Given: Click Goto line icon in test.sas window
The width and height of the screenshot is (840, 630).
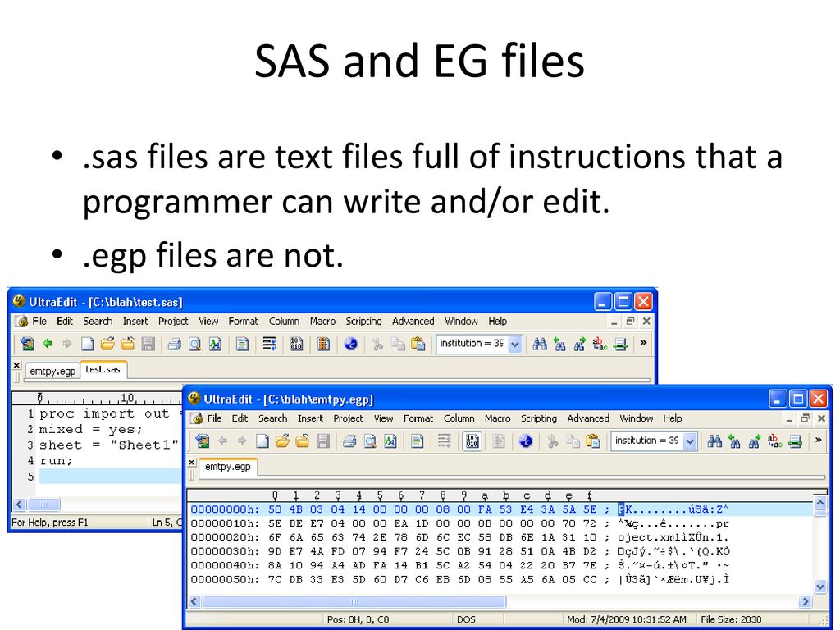Looking at the screenshot, I should 620,344.
